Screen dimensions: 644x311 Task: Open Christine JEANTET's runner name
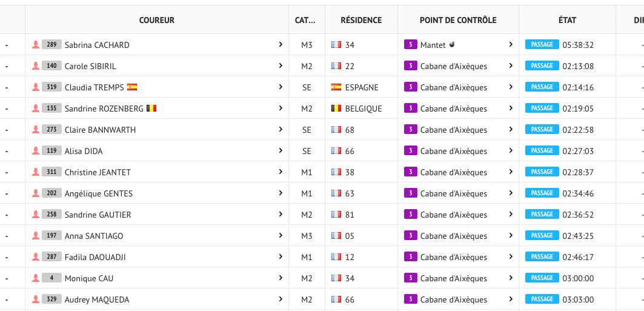click(x=98, y=172)
